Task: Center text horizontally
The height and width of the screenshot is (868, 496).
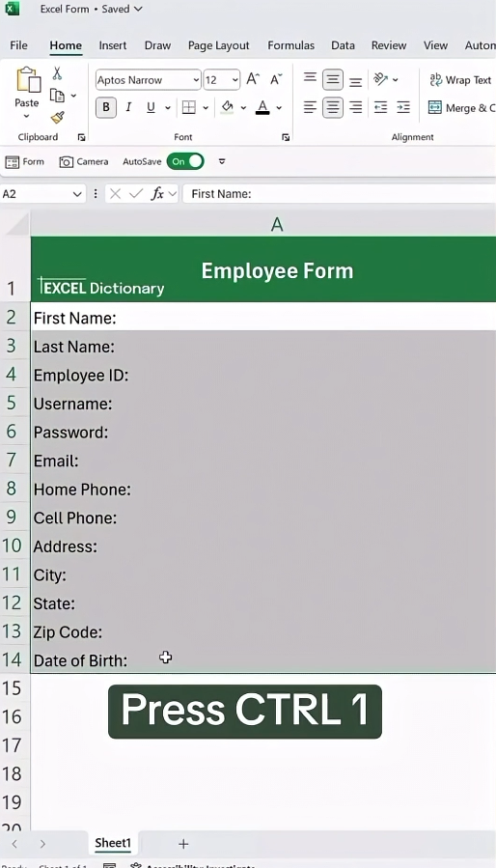Action: pyautogui.click(x=333, y=107)
